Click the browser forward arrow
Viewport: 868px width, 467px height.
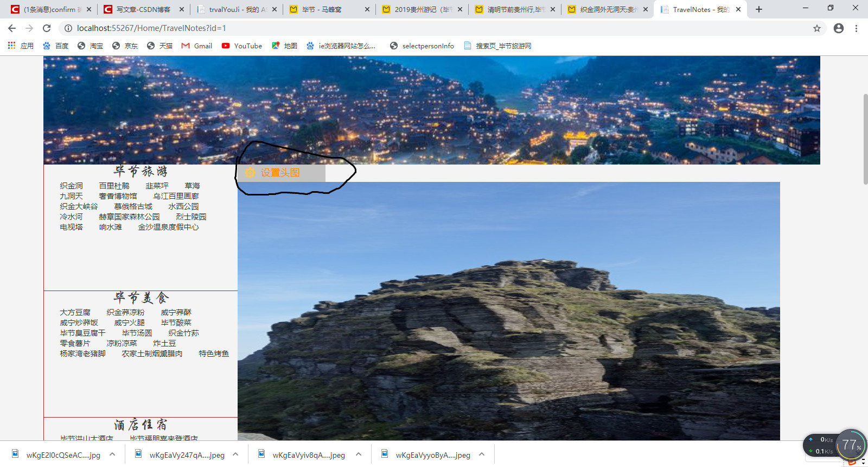[29, 28]
